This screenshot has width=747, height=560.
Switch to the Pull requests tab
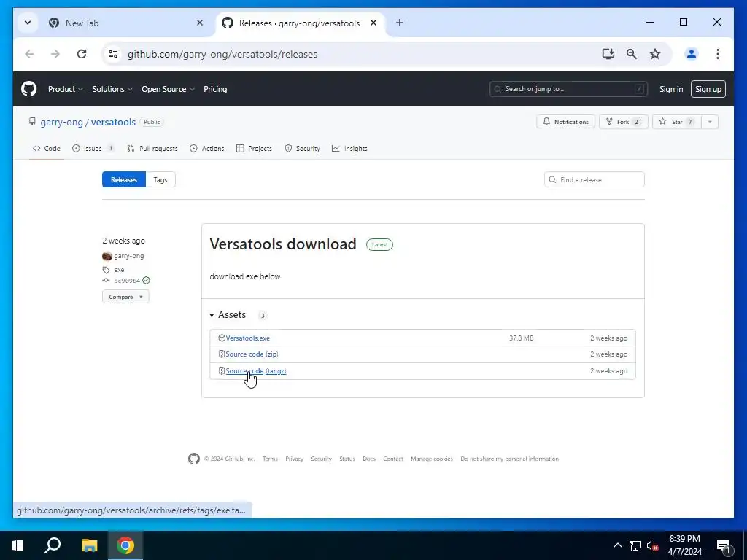tap(152, 149)
